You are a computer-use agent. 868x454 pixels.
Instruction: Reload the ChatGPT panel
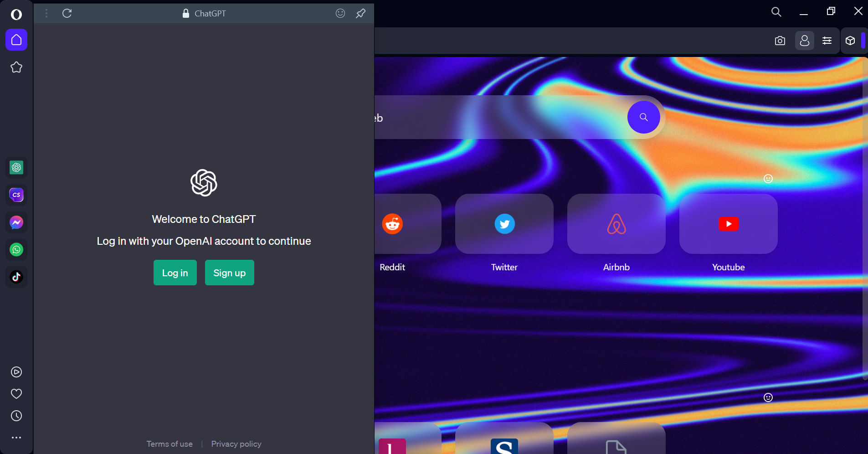pos(67,13)
